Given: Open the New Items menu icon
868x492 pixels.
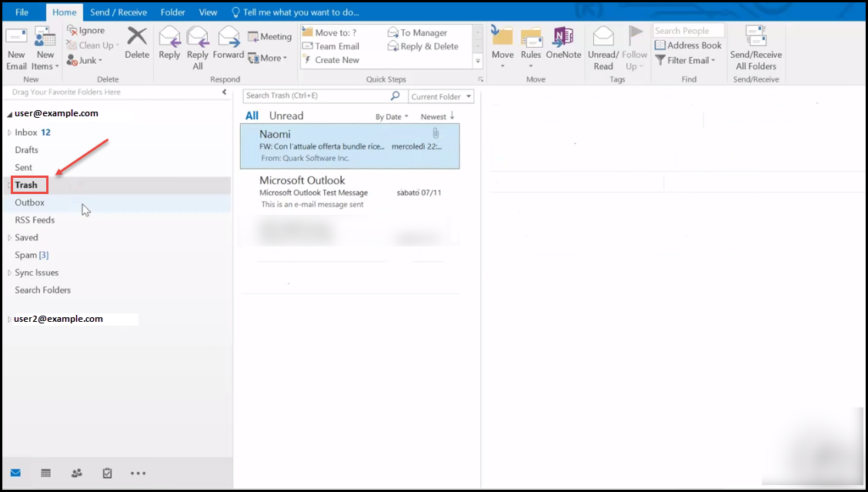Looking at the screenshot, I should (45, 37).
